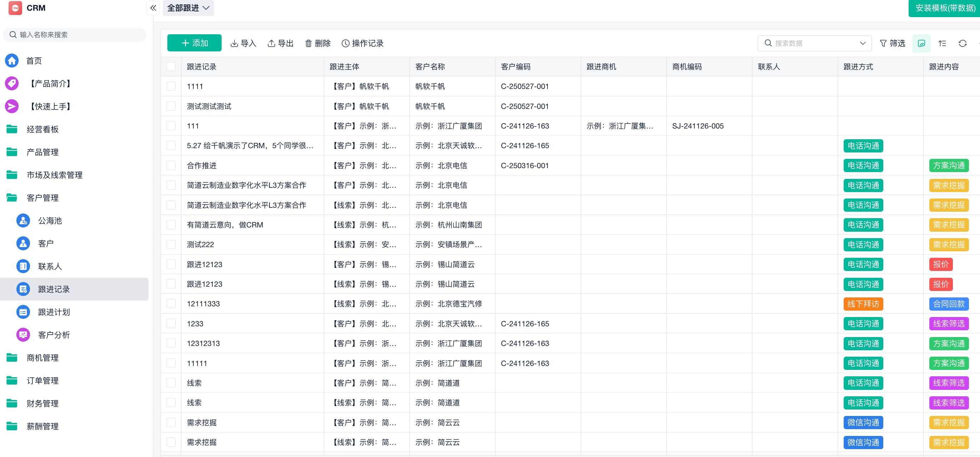This screenshot has width=980, height=457.
Task: Expand the 商机管理 folder
Action: point(42,358)
